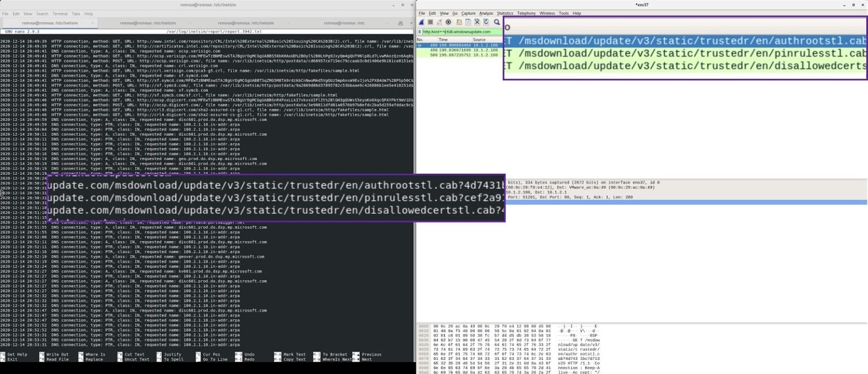
Task: Click the Wireshark shark fin start capture icon
Action: [422, 22]
